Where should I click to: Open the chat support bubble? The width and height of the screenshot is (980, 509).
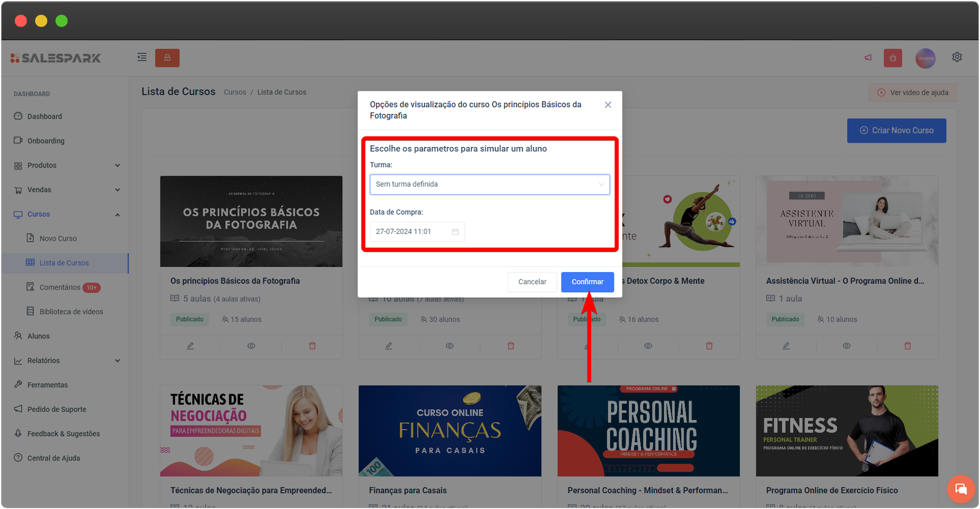point(960,489)
